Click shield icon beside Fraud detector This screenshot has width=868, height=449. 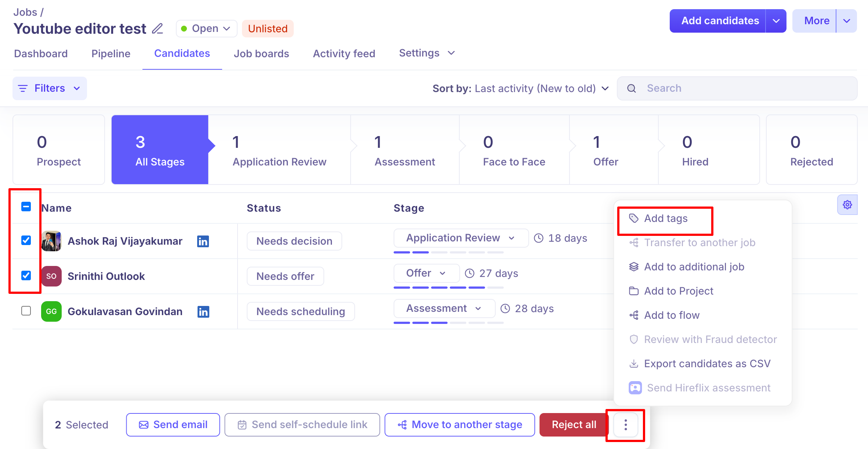point(634,339)
